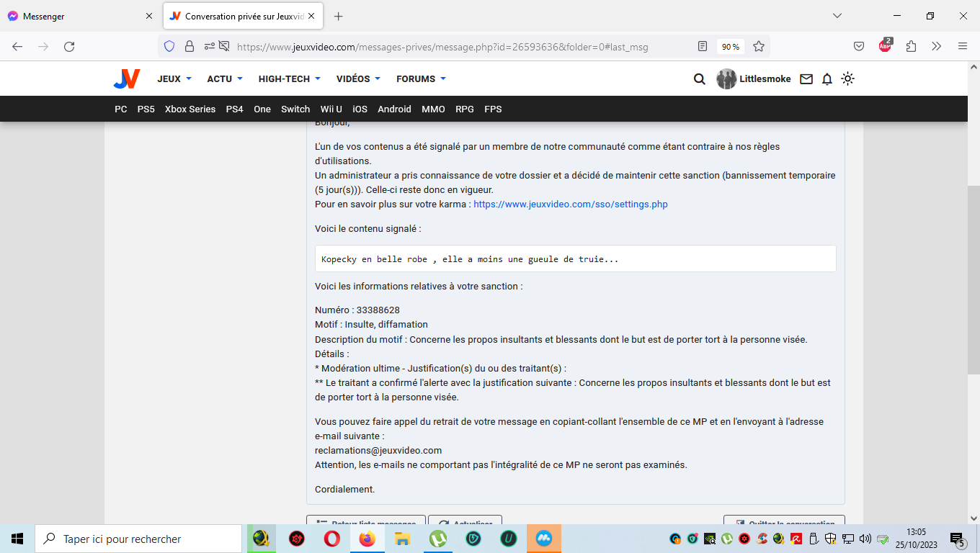This screenshot has height=553, width=980.
Task: Select the PS5 platform menu item
Action: coord(146,109)
